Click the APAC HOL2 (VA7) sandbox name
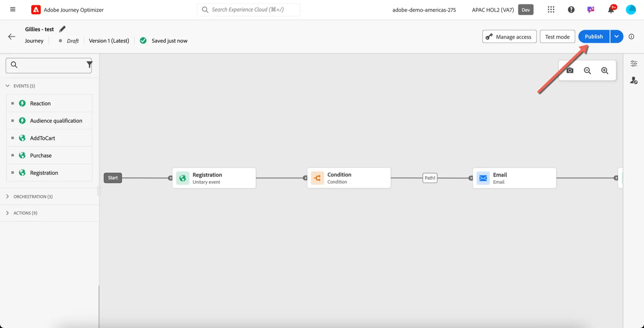 click(493, 10)
